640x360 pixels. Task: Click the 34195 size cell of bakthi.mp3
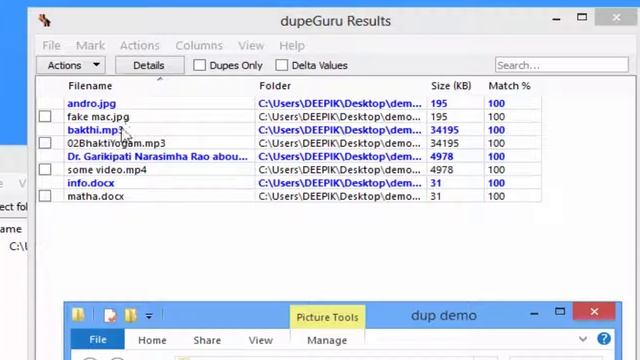444,130
